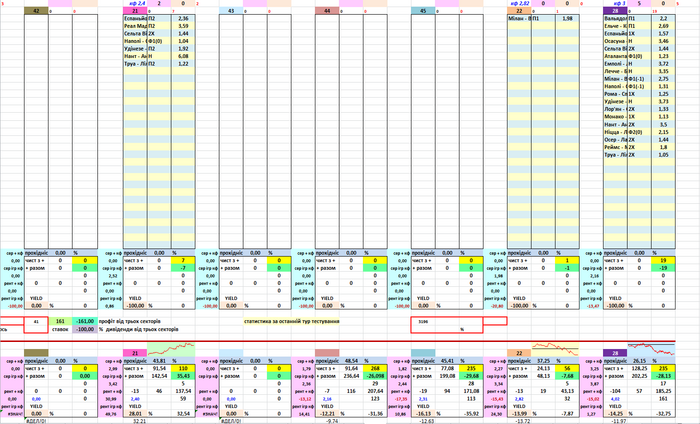Viewport: 700px width, 424px height.
Task: Click Ф1(-1) in sector 28 Наполі row
Action: tap(639, 87)
